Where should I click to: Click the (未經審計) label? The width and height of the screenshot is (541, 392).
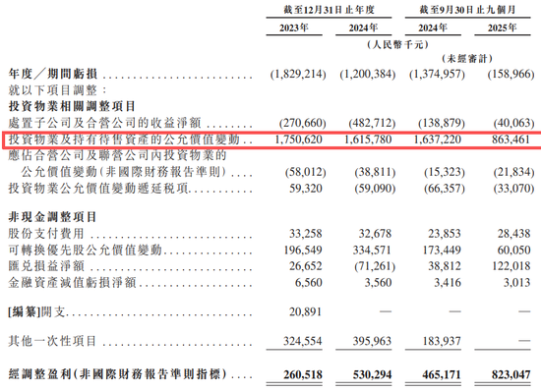[467, 58]
